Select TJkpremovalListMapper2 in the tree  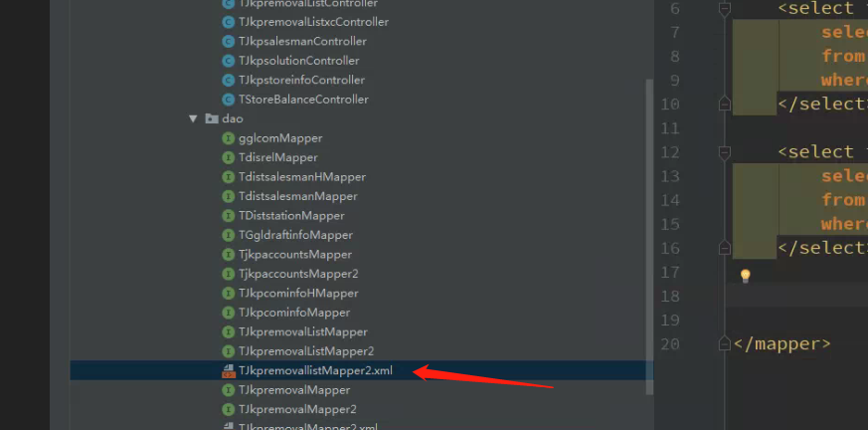[306, 351]
